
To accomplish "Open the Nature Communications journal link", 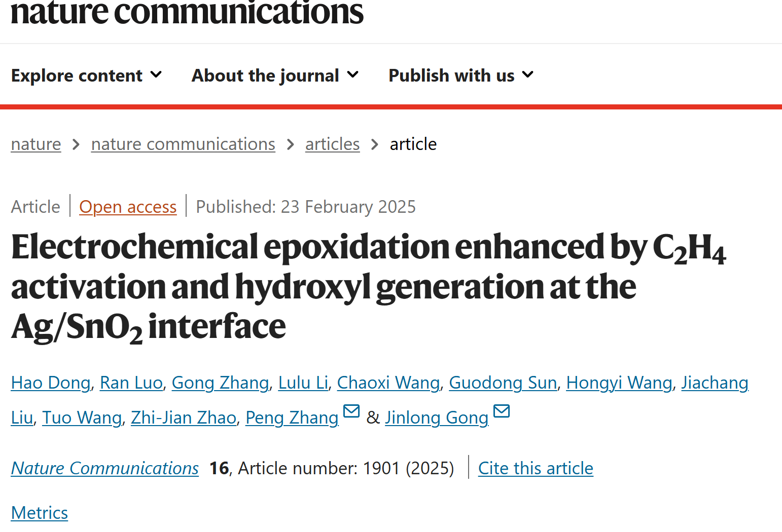I will (x=105, y=468).
